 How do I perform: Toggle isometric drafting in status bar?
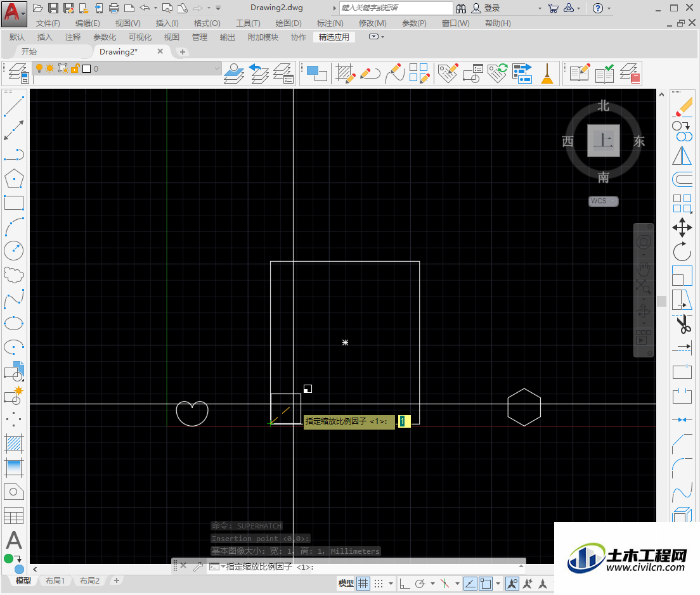tap(444, 584)
